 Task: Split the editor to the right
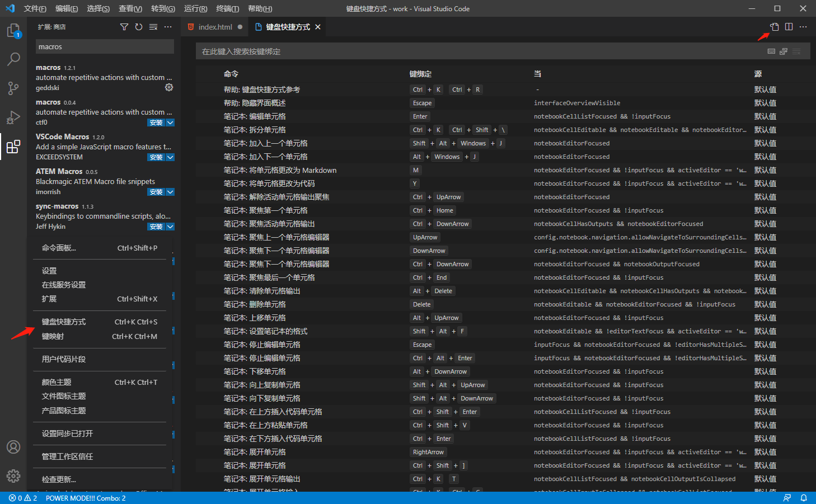789,27
